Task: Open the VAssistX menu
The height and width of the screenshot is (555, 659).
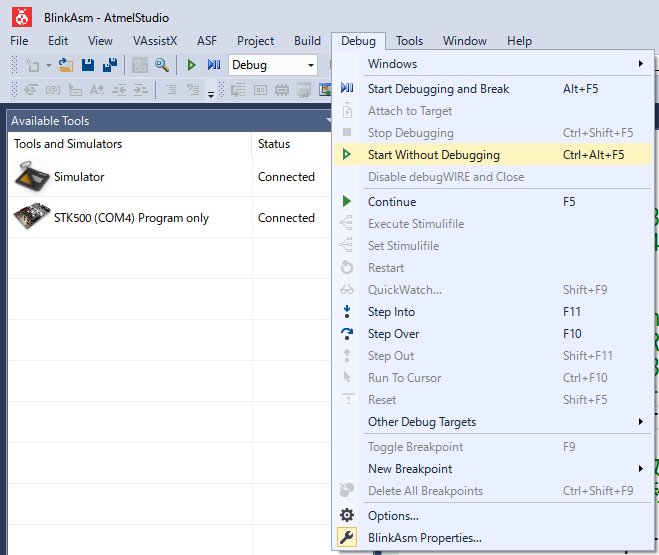Action: [x=155, y=41]
